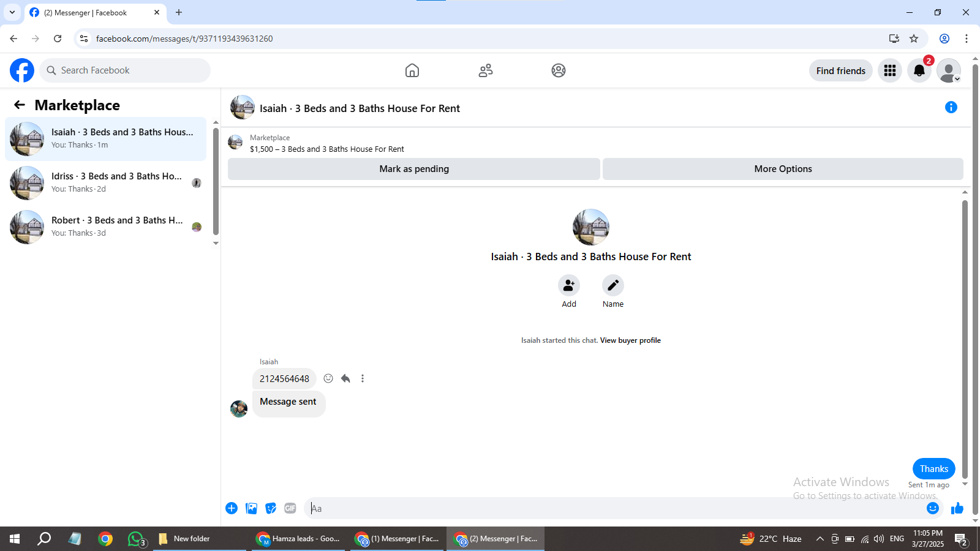Open conversation information icon
This screenshot has height=551, width=980.
pos(951,107)
